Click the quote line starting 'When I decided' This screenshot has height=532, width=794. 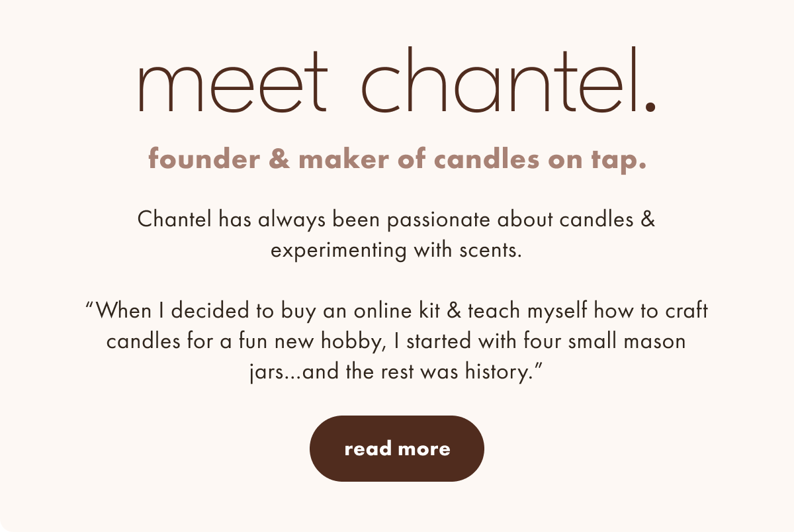397,310
